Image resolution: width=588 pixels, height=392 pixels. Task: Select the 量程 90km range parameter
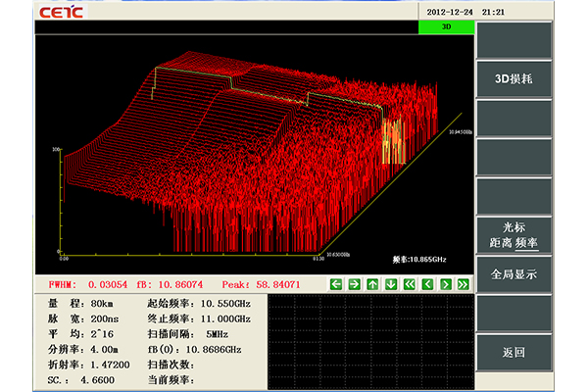[100, 305]
